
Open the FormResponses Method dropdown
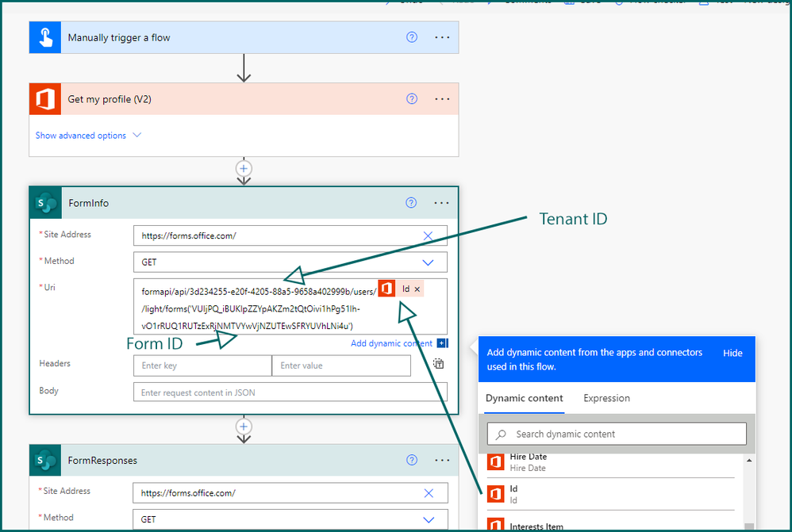point(429,519)
